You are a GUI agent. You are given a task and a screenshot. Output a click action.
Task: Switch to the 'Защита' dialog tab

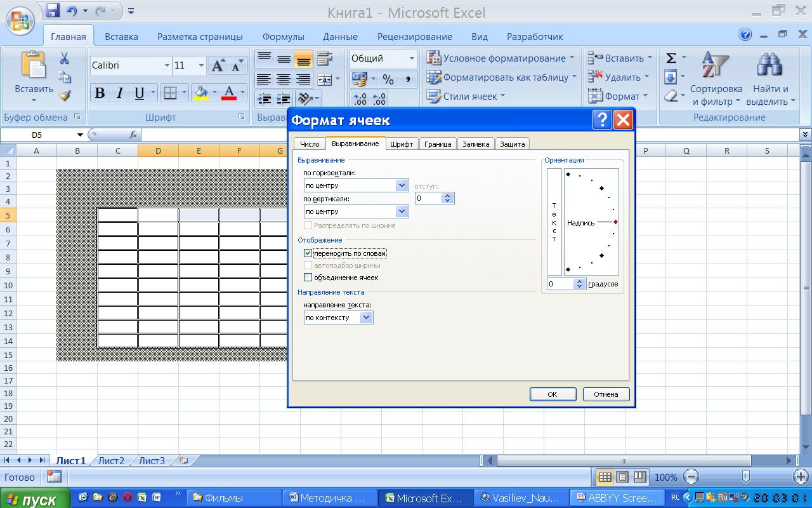click(512, 144)
